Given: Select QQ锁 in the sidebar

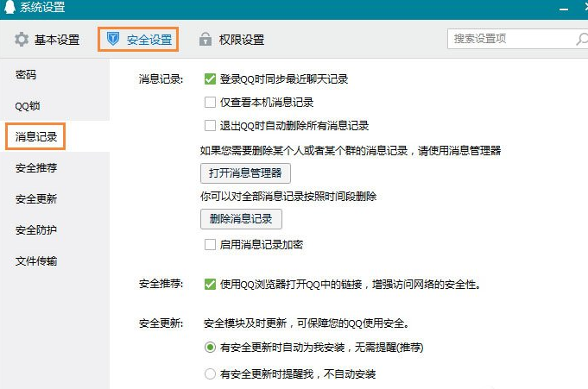Looking at the screenshot, I should (x=27, y=106).
